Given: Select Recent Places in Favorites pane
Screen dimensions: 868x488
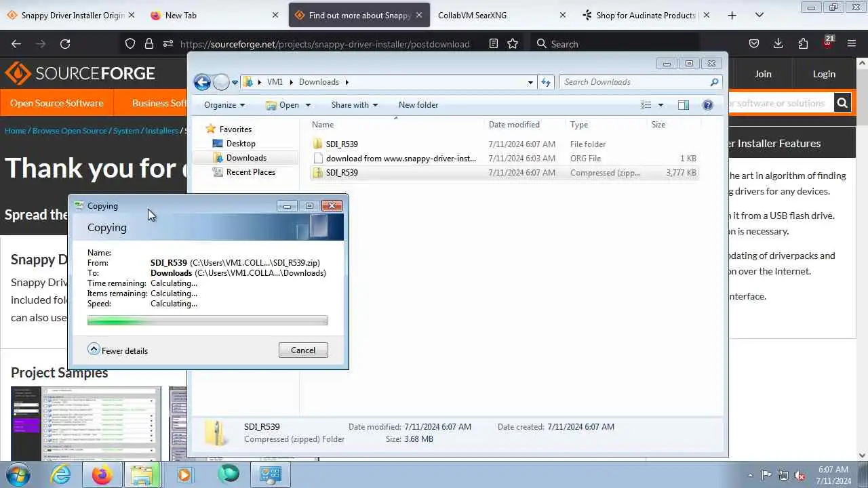Looking at the screenshot, I should click(x=250, y=172).
